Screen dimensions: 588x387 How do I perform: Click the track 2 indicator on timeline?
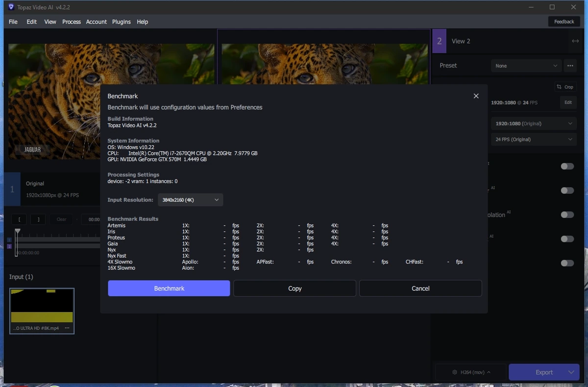[9, 246]
